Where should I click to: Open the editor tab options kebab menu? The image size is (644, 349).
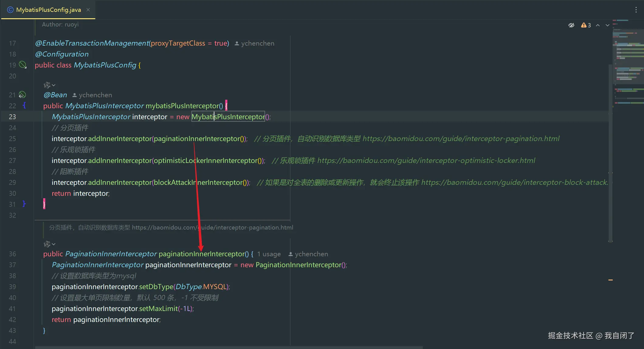[636, 10]
